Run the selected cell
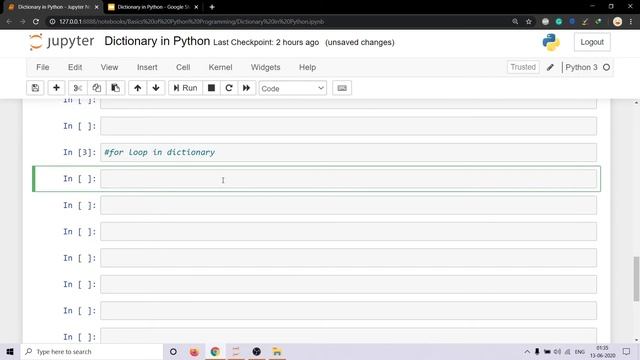 [185, 88]
